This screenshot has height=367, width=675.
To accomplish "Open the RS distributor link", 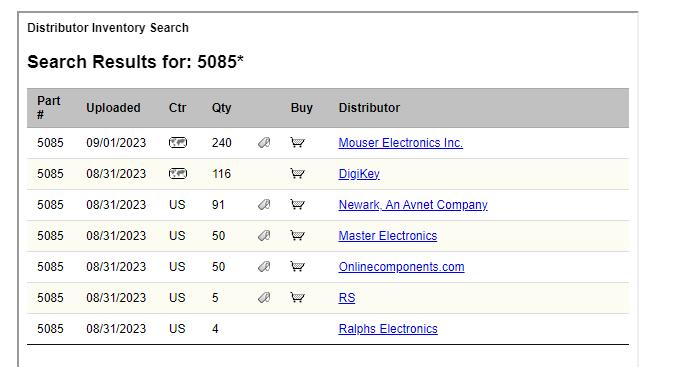I will [x=347, y=298].
